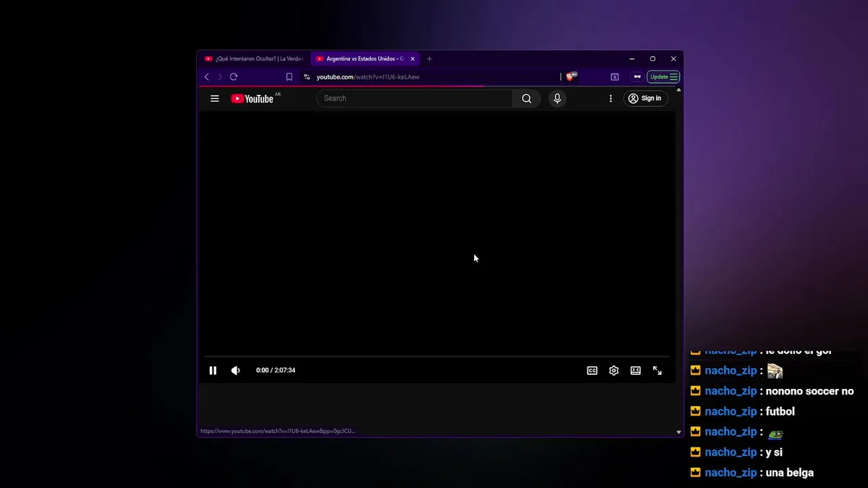This screenshot has width=868, height=488.
Task: Click the crown badge beside 'futbol' message
Action: pyautogui.click(x=695, y=411)
